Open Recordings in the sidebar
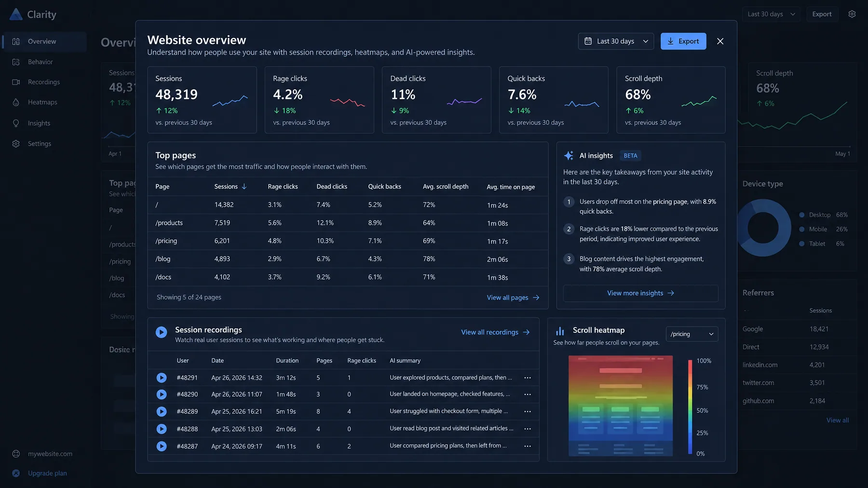Image resolution: width=868 pixels, height=488 pixels. click(x=44, y=82)
